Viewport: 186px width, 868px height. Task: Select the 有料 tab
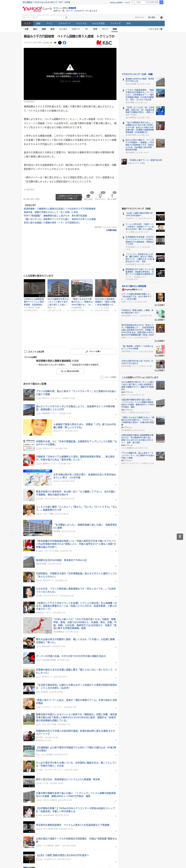pos(128,24)
